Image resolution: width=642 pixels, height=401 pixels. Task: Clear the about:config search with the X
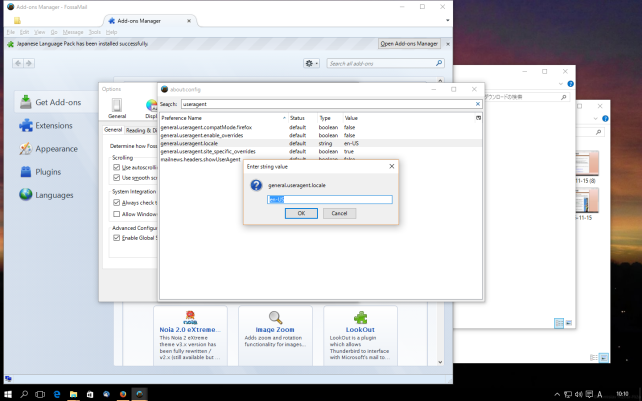[x=477, y=104]
